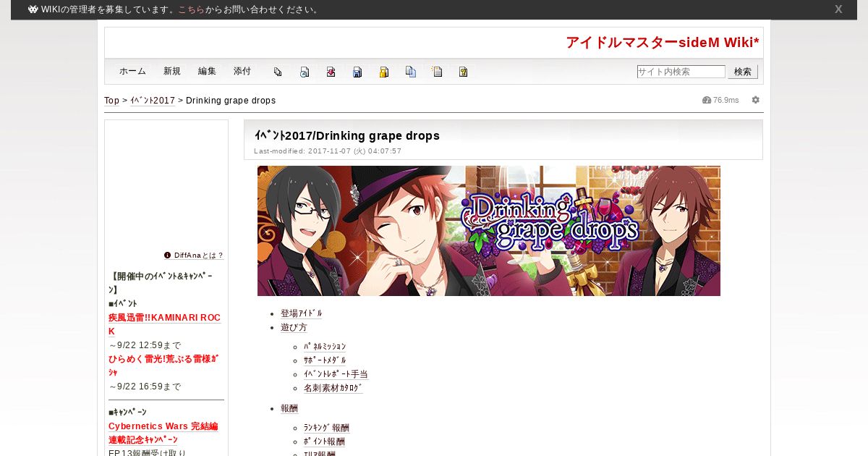Click the Last-modified 2017-11-07 timestamp
The image size is (868, 456).
(328, 151)
